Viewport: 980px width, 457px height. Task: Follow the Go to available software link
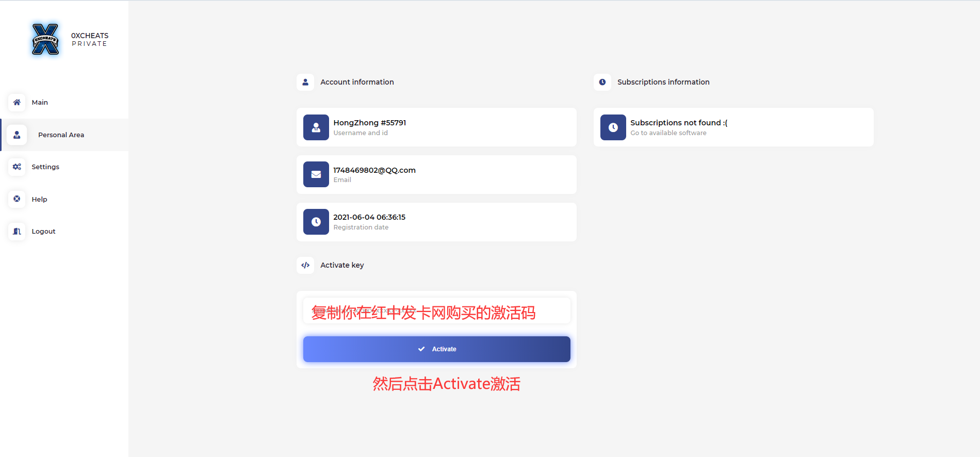(668, 133)
